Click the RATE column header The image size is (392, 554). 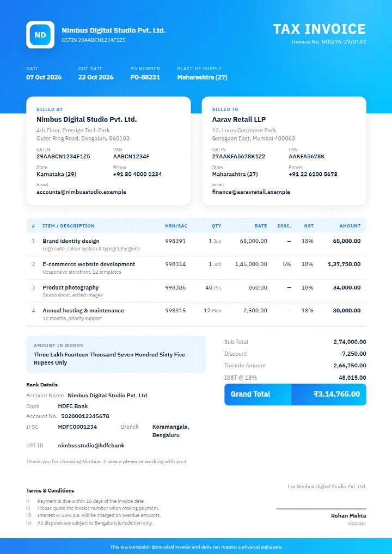(261, 226)
